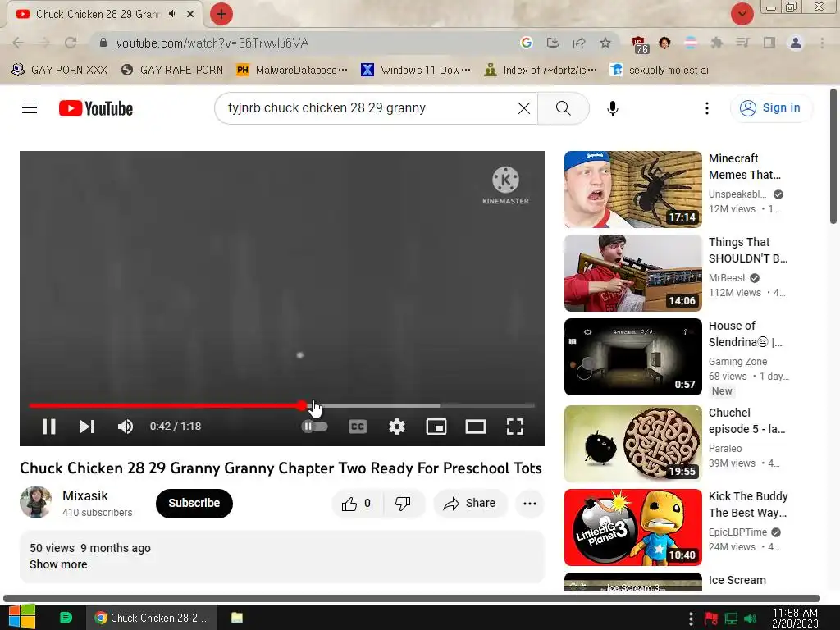Open the Minecraft Memes video thumbnail

[x=632, y=189]
